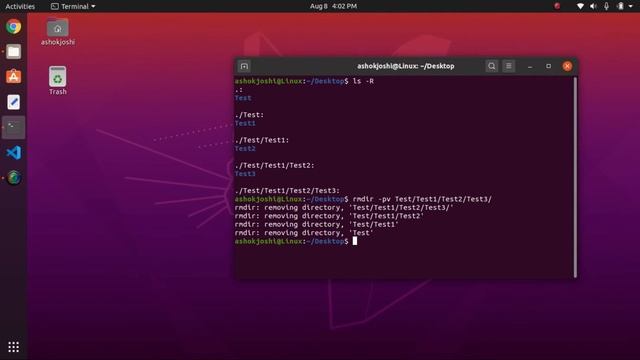Open ashokjoshi home folder on desktop
Screen dimensions: 640x360
58,32
